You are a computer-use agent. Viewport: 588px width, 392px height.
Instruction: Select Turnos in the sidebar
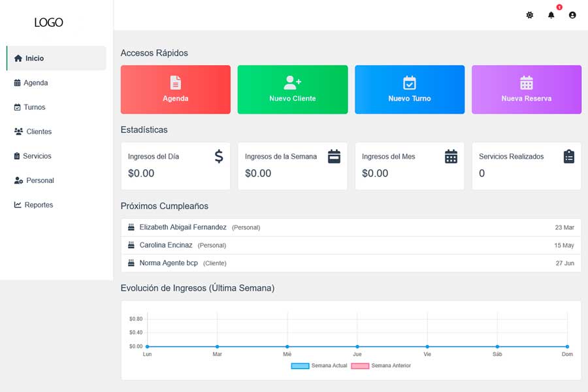click(x=34, y=107)
